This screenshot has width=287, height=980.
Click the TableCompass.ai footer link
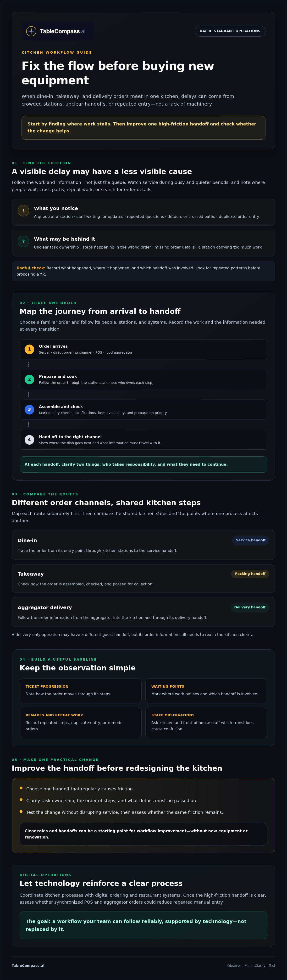coord(28,966)
